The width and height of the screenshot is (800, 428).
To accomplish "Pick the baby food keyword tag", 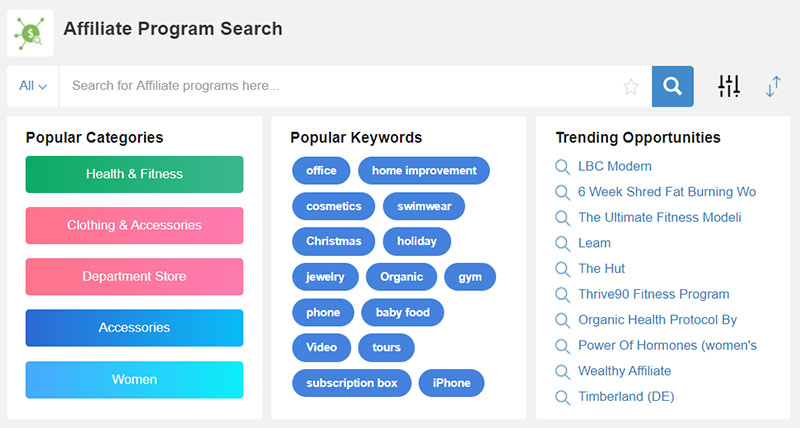I will (403, 312).
